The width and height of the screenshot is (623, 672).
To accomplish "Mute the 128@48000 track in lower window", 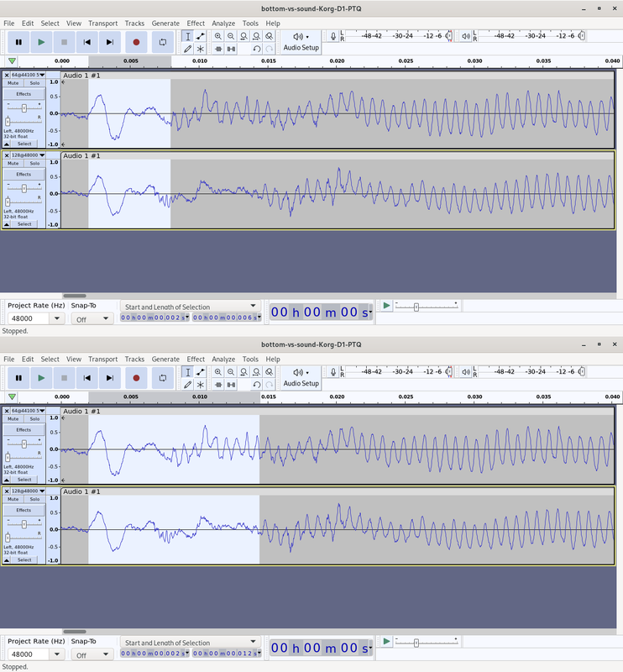I will [x=13, y=499].
